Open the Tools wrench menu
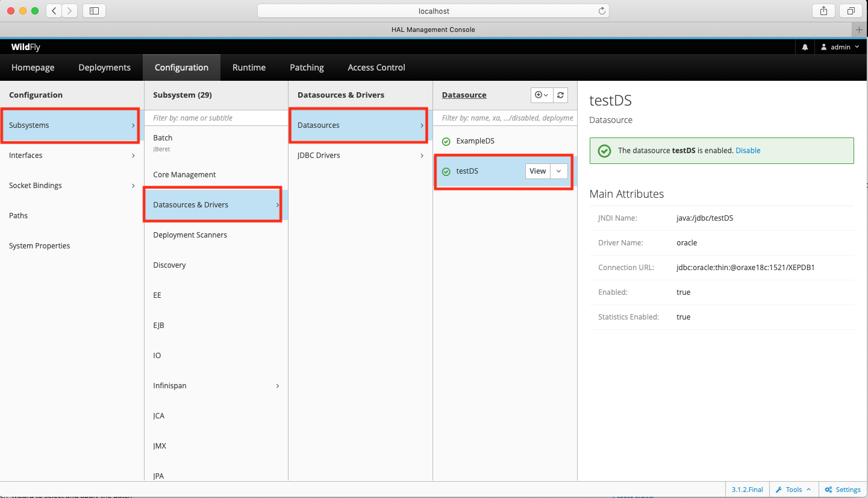Viewport: 868px width, 498px height. pyautogui.click(x=793, y=489)
